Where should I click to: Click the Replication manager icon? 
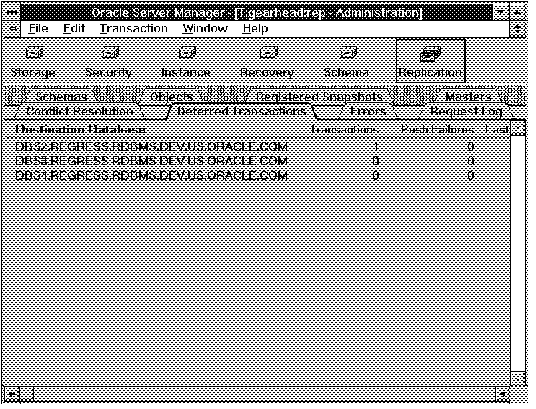coord(431,61)
